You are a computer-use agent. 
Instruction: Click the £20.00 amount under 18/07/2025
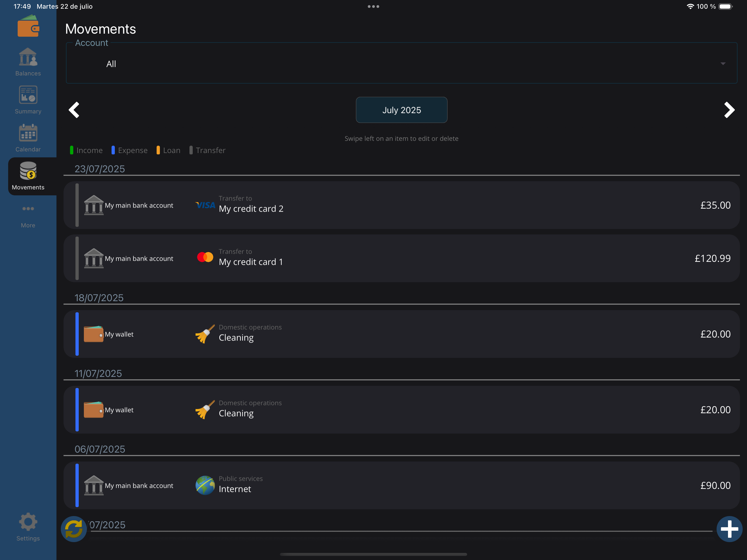pyautogui.click(x=715, y=334)
